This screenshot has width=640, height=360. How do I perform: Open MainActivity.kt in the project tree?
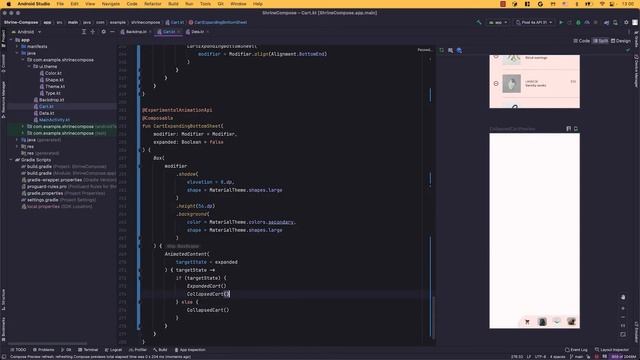point(51,120)
